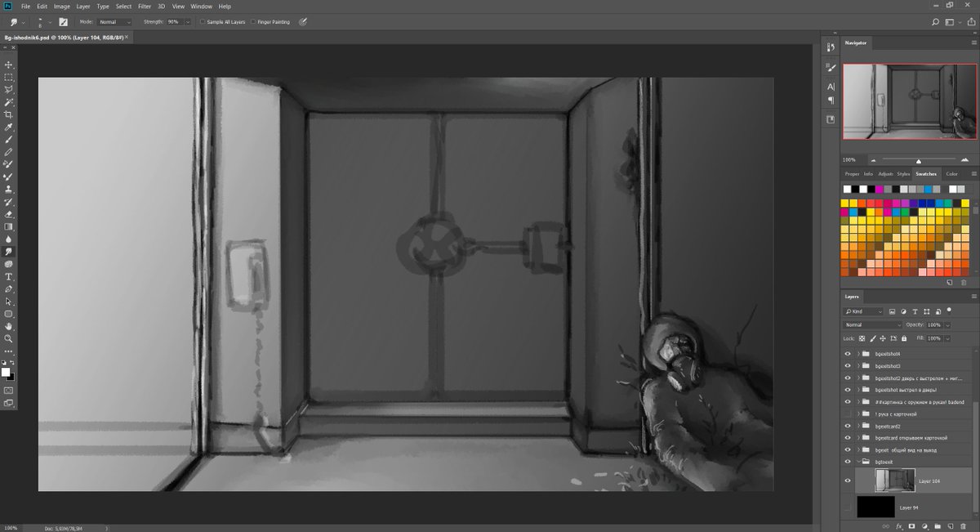Select the Gradient tool
This screenshot has height=532, width=980.
9,226
